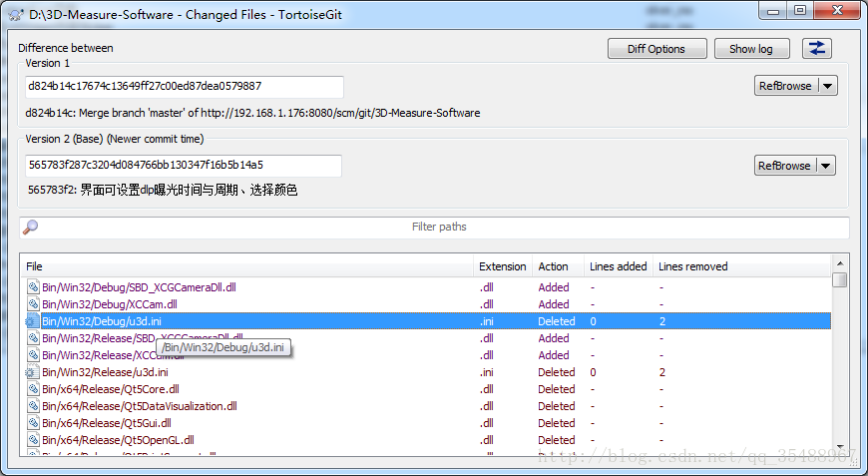The image size is (868, 476).
Task: Sort by Extension column header
Action: [x=503, y=266]
